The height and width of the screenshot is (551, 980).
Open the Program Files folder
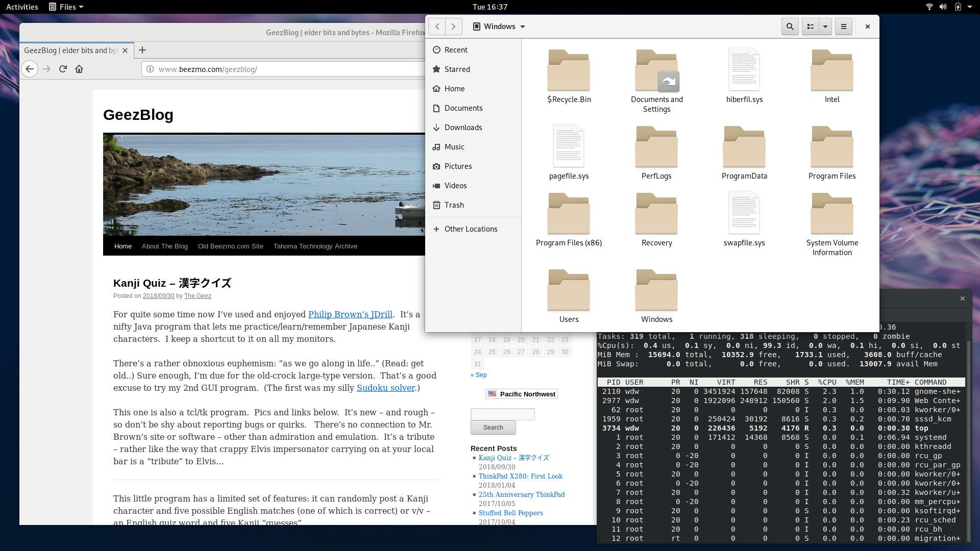click(x=832, y=153)
